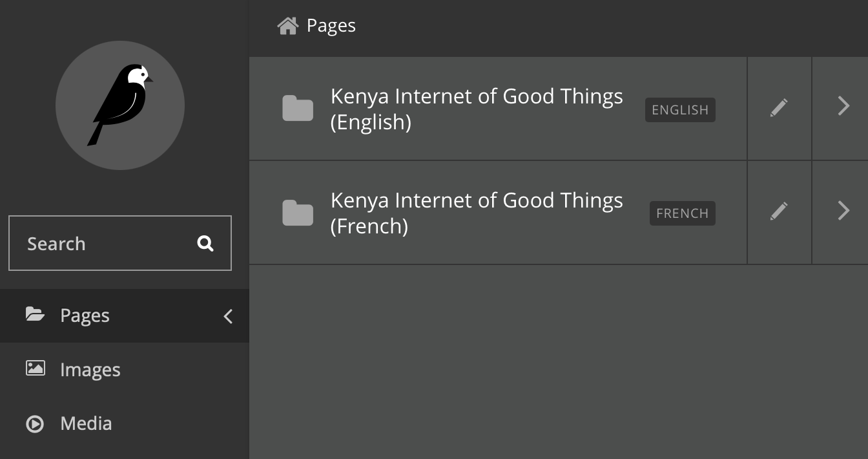
Task: Open Kenya Internet of Good Things (French)
Action: click(x=477, y=213)
